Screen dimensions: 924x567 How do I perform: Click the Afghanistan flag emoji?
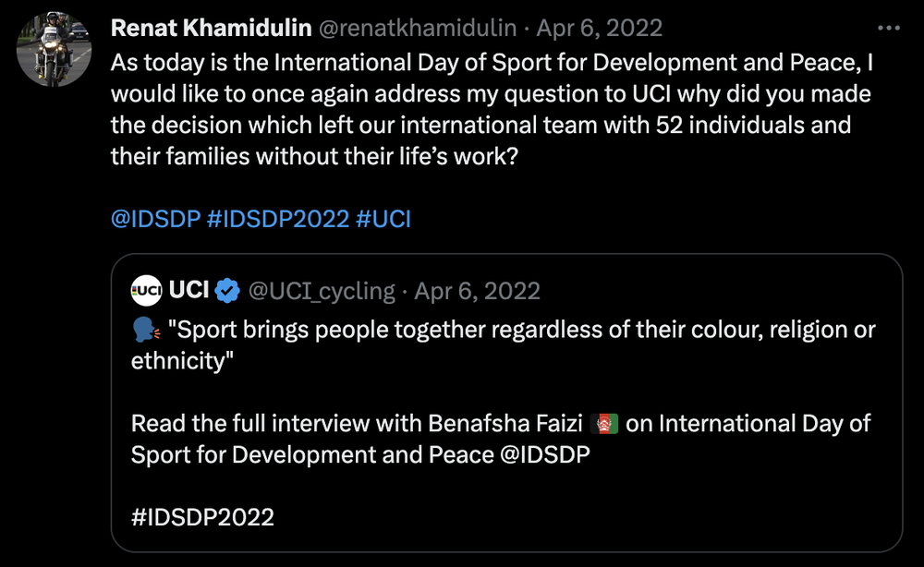(604, 424)
